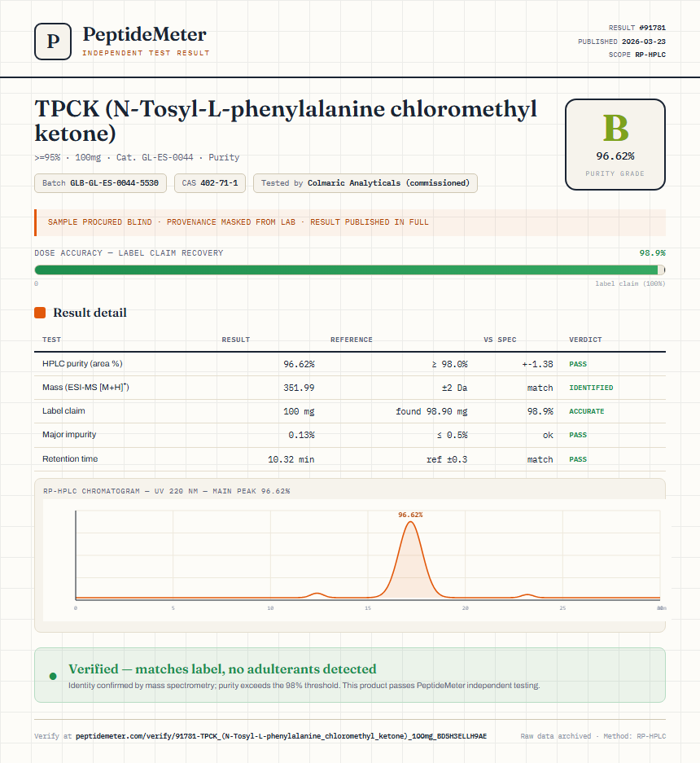Screen dimensions: 700x763
Task: Click the Tested by Colmaric Analyticals pill
Action: click(365, 183)
